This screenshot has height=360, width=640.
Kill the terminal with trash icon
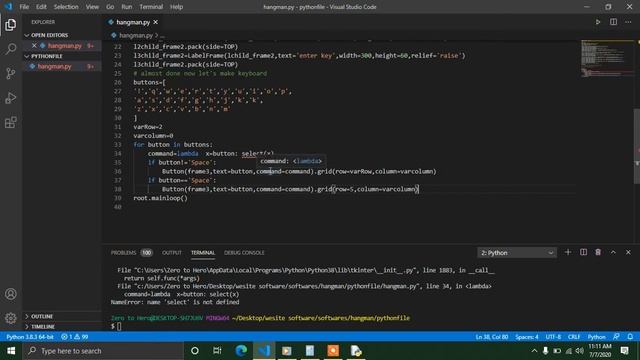click(x=598, y=252)
